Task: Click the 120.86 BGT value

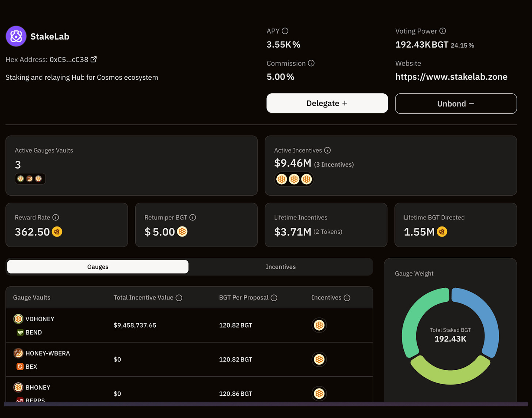Action: [236, 393]
